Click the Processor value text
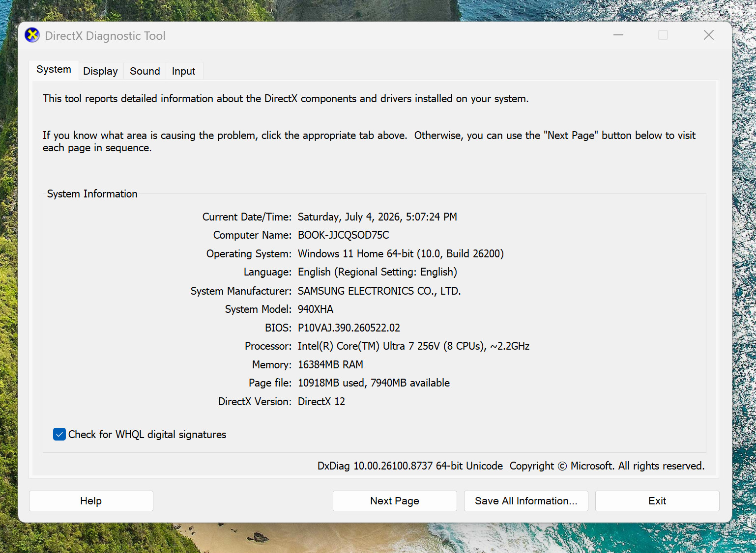This screenshot has width=756, height=553. pos(413,346)
